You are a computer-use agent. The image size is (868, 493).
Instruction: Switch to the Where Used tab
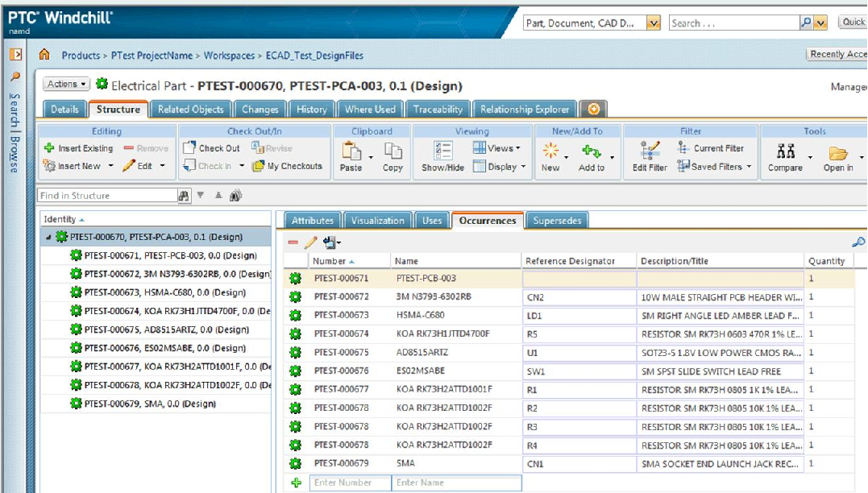tap(371, 109)
